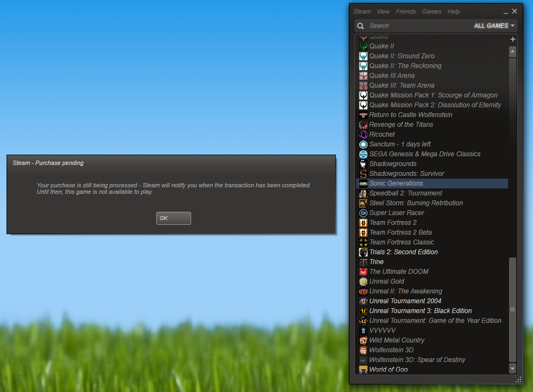The width and height of the screenshot is (533, 392).
Task: Minimize the Steam games window
Action: pyautogui.click(x=505, y=12)
